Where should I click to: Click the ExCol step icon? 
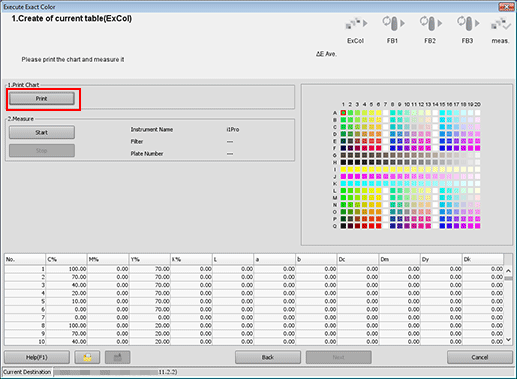tap(356, 24)
